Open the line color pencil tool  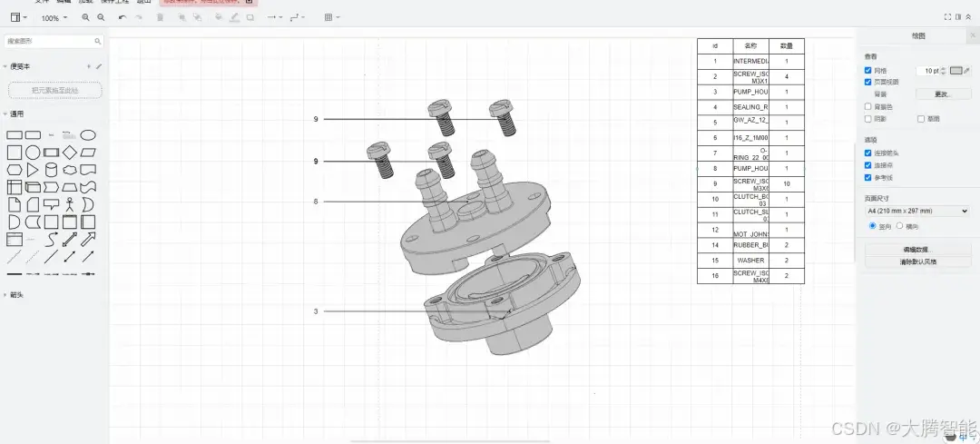coord(234,17)
